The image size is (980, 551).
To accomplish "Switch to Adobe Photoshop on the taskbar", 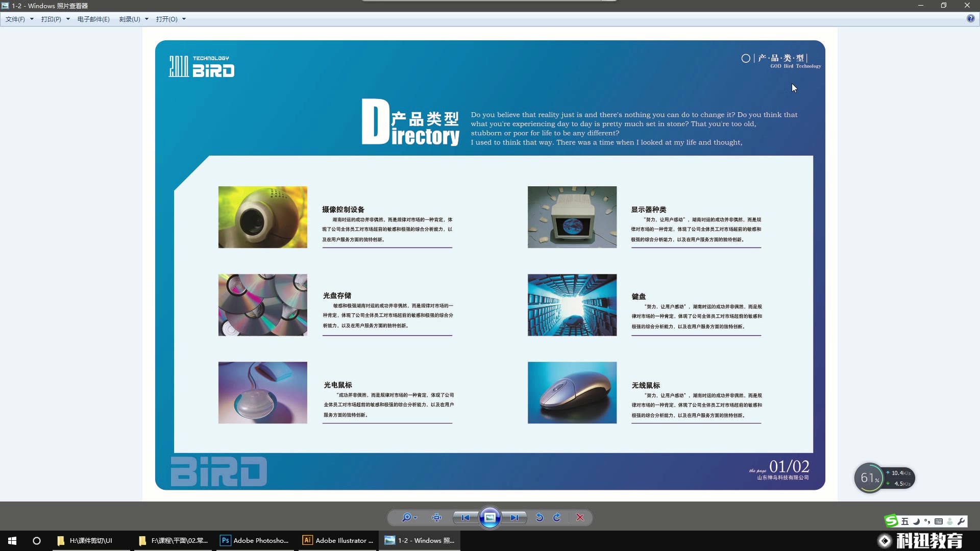I will click(256, 540).
